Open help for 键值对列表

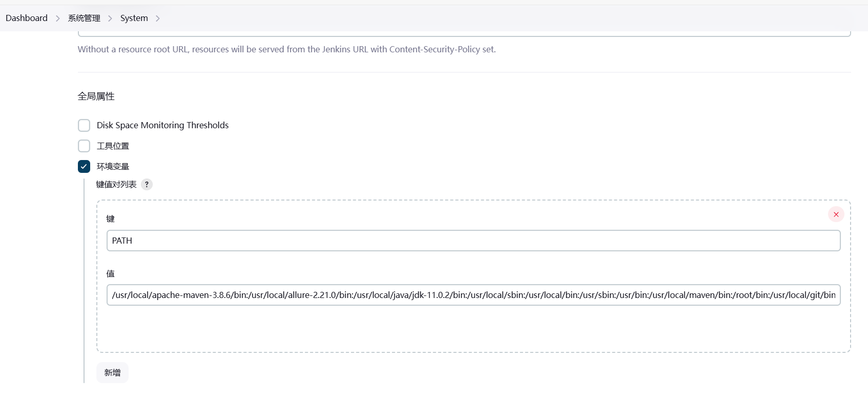[147, 185]
